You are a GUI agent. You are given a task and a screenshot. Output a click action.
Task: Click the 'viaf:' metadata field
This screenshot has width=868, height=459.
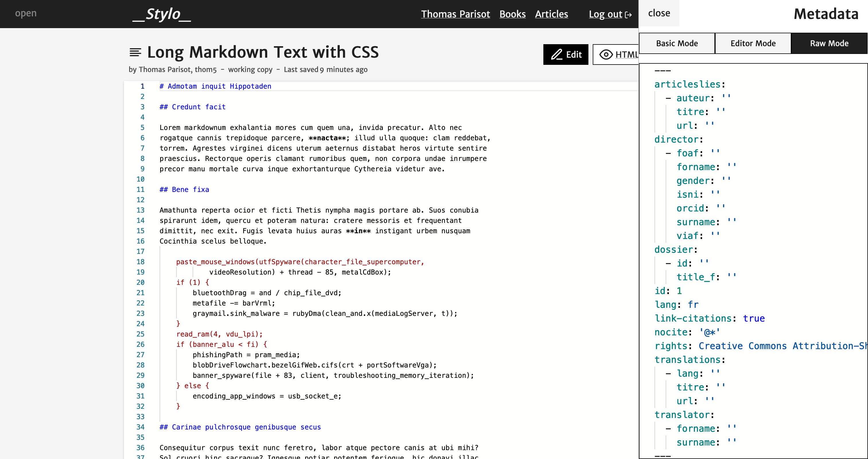(698, 236)
